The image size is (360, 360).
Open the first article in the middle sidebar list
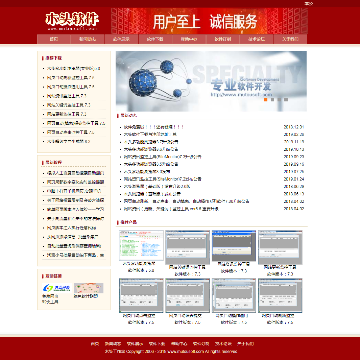point(75,173)
